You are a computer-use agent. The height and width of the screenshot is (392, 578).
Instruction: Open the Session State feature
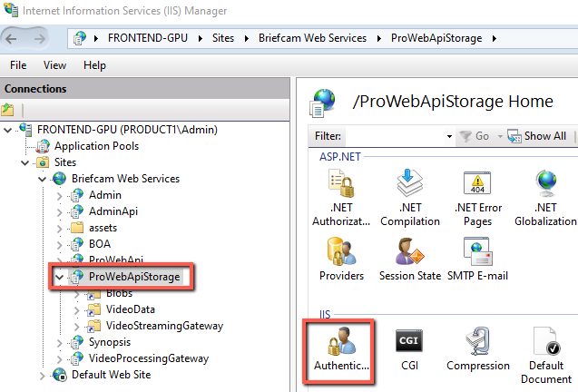[410, 260]
